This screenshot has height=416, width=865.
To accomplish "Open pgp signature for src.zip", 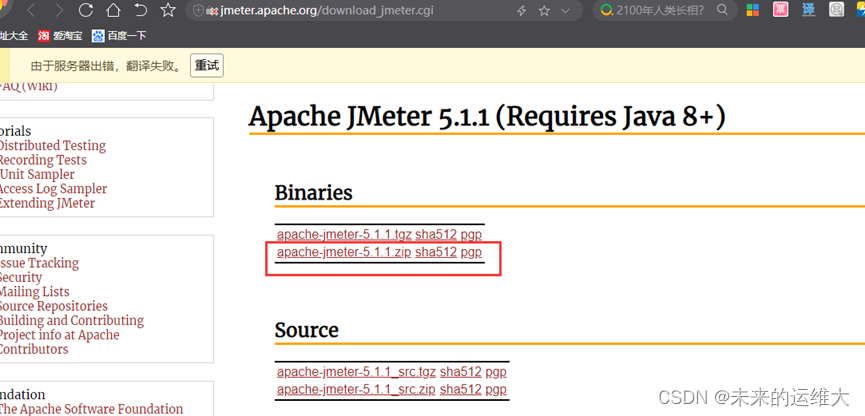I will tap(496, 390).
